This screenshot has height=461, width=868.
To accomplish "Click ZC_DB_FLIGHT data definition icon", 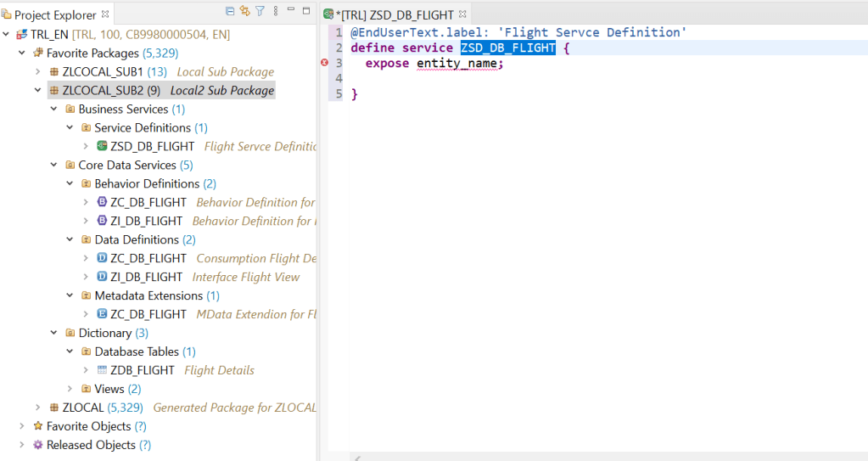I will pyautogui.click(x=102, y=257).
